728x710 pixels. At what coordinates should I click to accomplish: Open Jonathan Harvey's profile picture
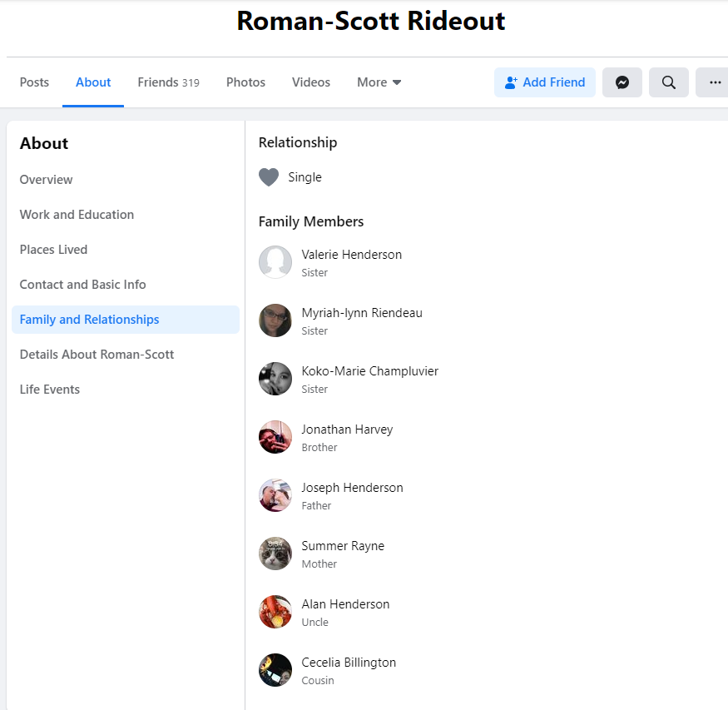click(x=275, y=437)
